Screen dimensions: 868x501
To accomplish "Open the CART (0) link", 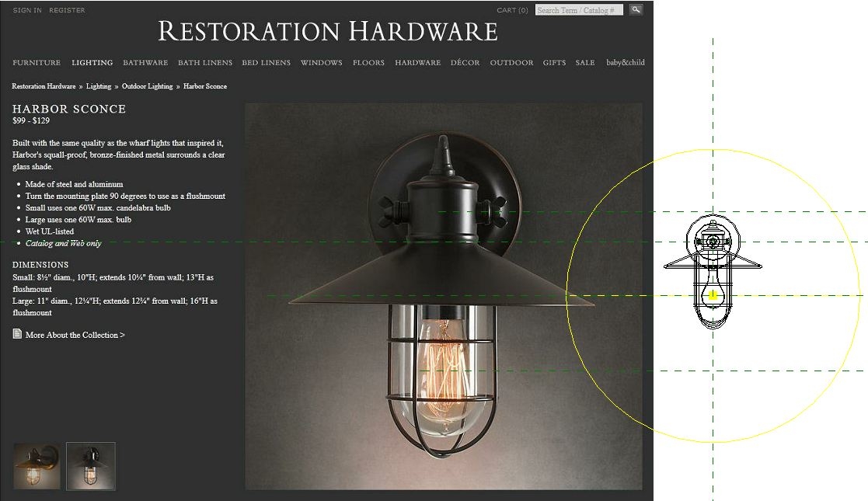I will (511, 9).
